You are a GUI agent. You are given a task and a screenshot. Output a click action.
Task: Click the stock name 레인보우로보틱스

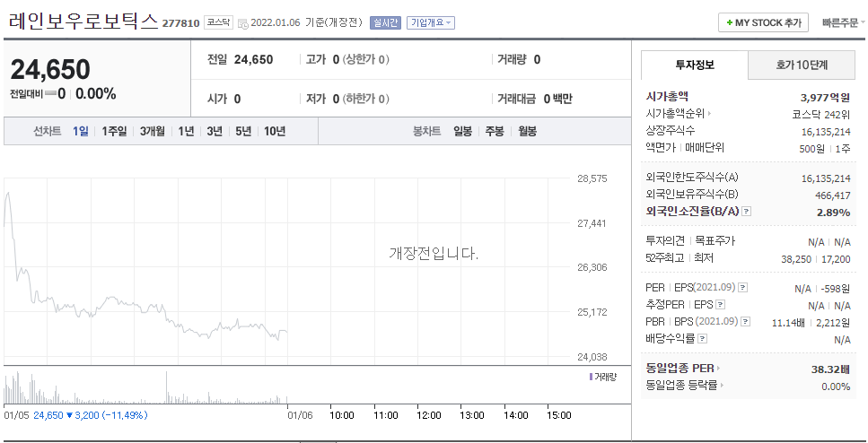coord(83,22)
